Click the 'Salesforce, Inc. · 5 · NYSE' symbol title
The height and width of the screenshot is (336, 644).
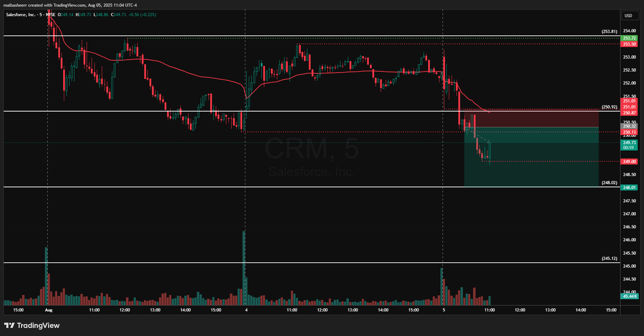pos(30,14)
